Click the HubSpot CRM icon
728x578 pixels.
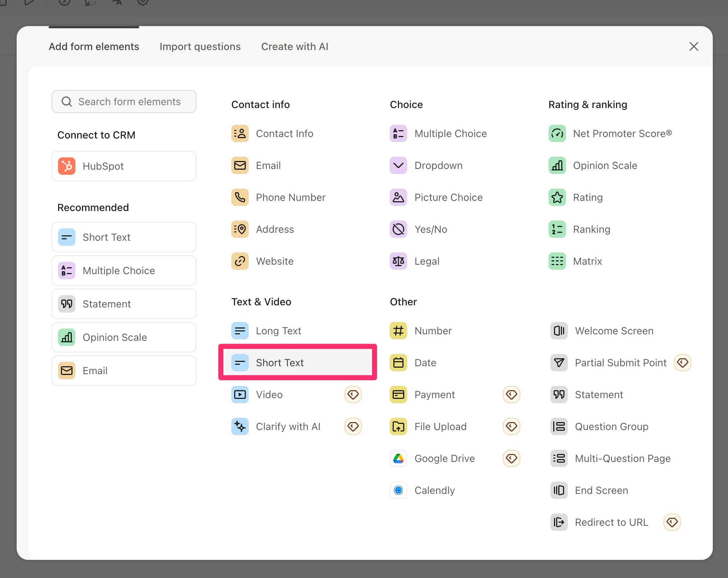(67, 166)
